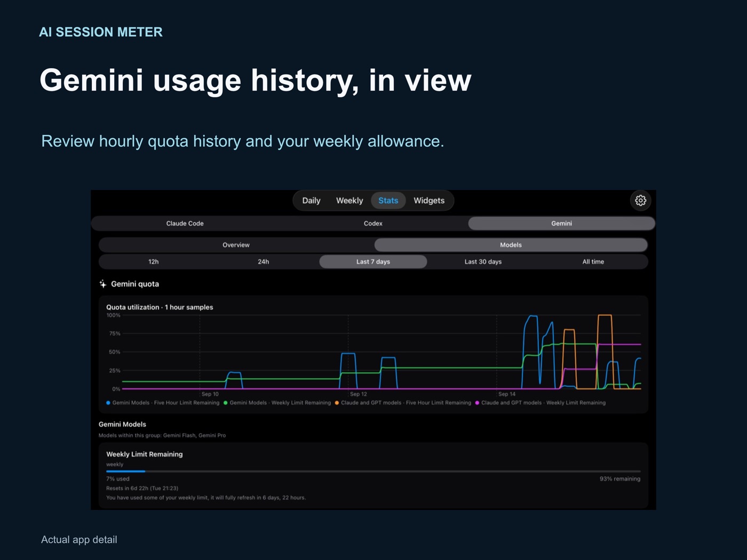Select the Claude Code provider segment
Viewport: 747px width, 560px height.
tap(185, 223)
